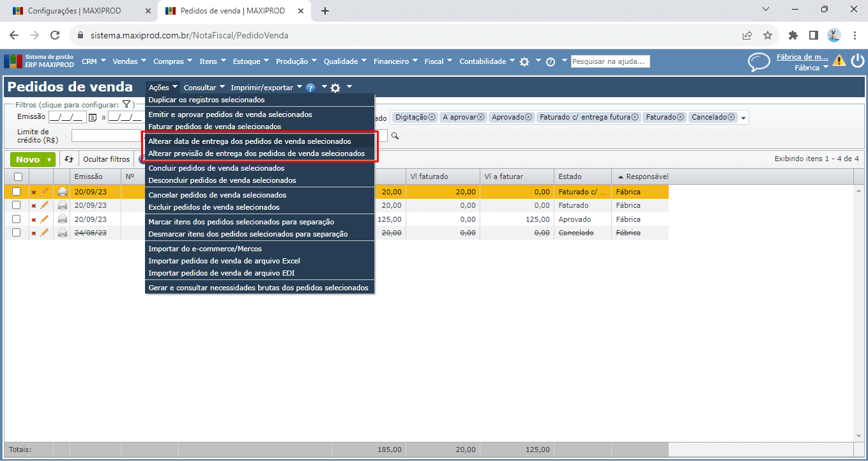This screenshot has width=868, height=461.
Task: Sort by the Estado column header
Action: tap(582, 176)
